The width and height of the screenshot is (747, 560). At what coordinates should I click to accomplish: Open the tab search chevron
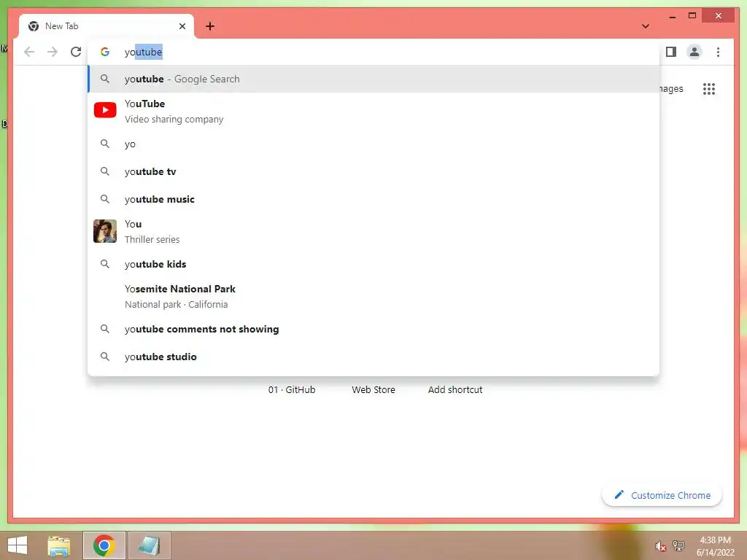[646, 26]
